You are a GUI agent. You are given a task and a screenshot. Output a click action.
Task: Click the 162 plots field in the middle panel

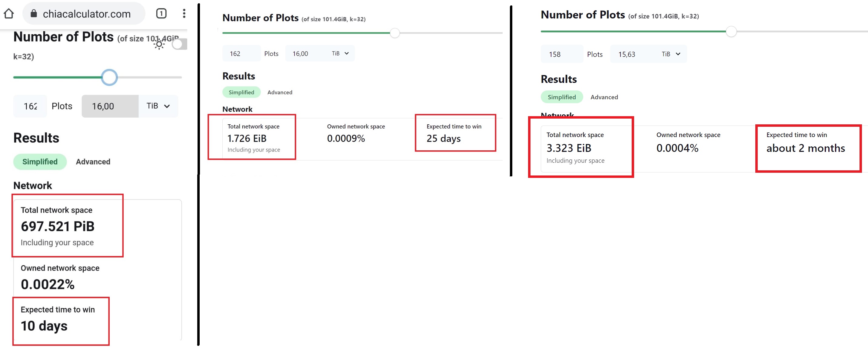coord(241,54)
